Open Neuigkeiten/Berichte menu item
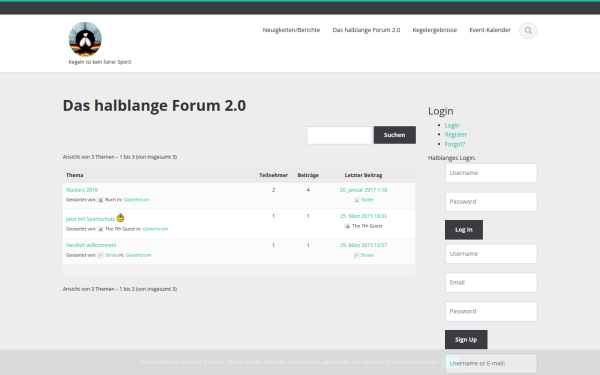Screen dimensions: 600x375 [291, 30]
